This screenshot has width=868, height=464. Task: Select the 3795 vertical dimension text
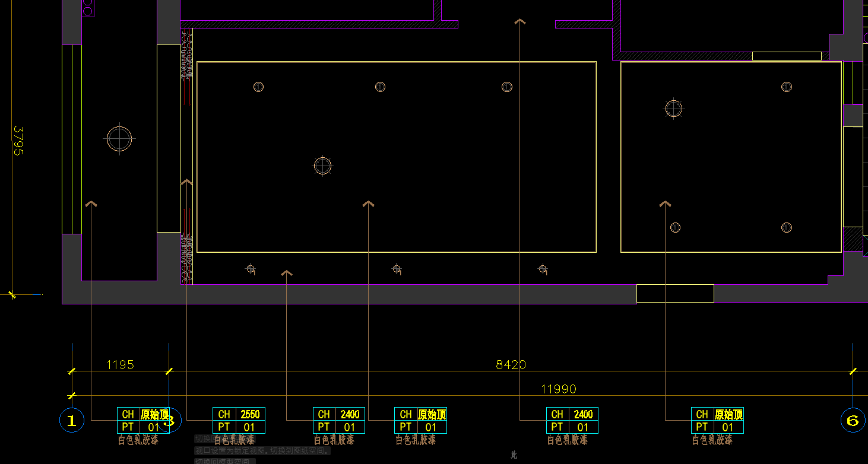[x=18, y=141]
